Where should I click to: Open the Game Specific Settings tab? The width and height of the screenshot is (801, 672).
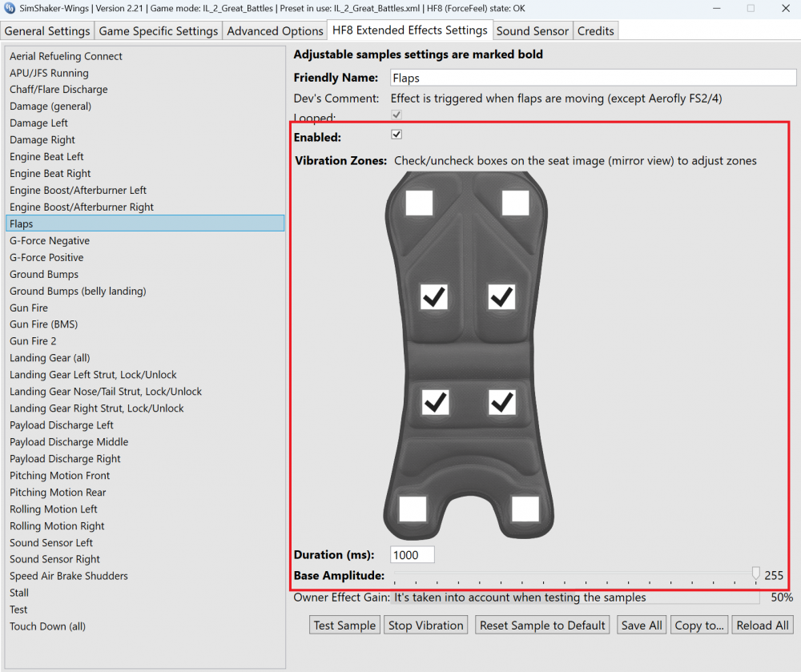point(159,30)
